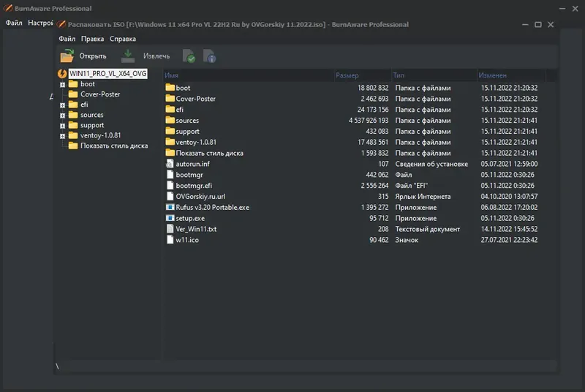Click the Файл "EFI" type cell

(412, 185)
